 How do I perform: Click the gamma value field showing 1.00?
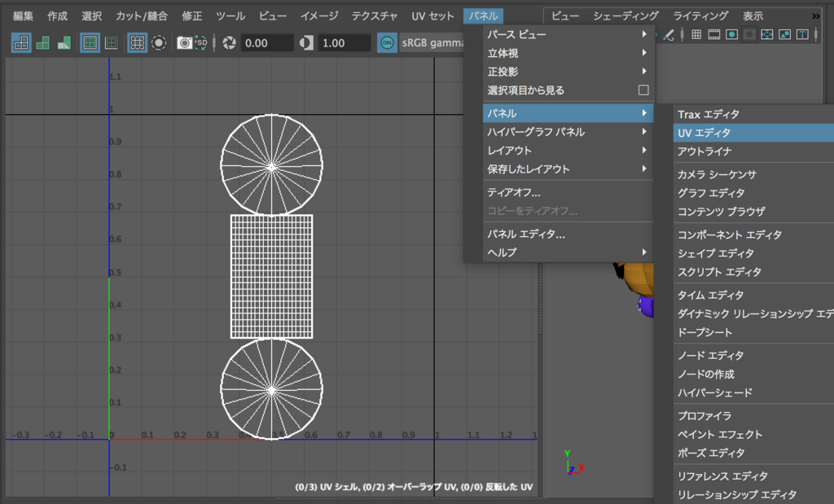(x=345, y=42)
